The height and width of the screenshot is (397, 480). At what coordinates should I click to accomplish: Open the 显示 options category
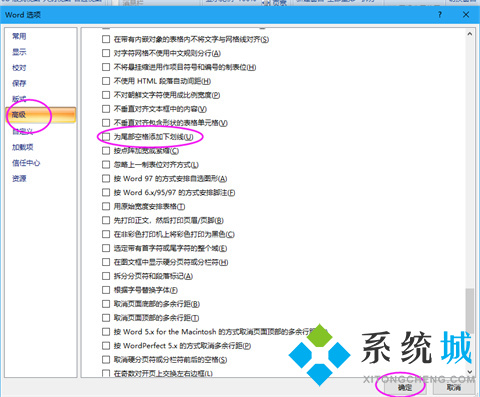click(19, 52)
